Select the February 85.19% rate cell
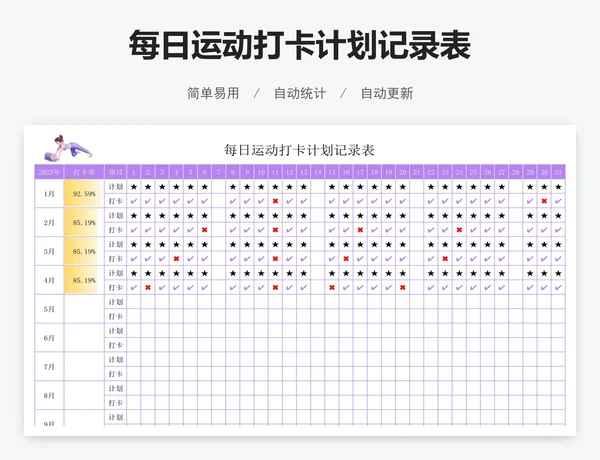600x460 pixels. pyautogui.click(x=84, y=222)
